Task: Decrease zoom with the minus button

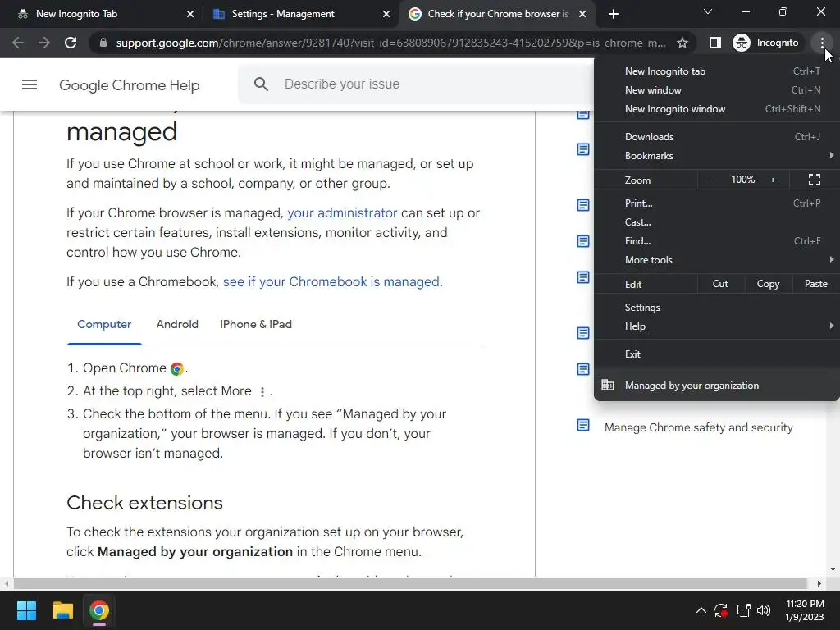Action: [x=713, y=180]
